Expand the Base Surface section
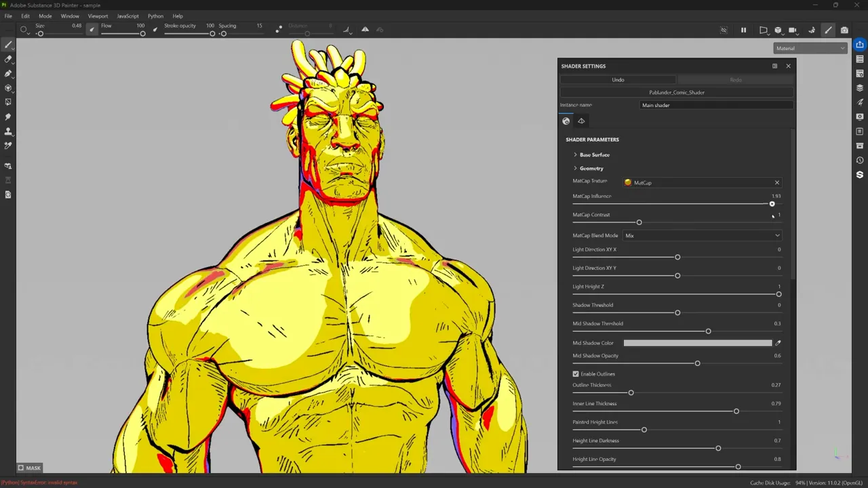 pos(594,155)
